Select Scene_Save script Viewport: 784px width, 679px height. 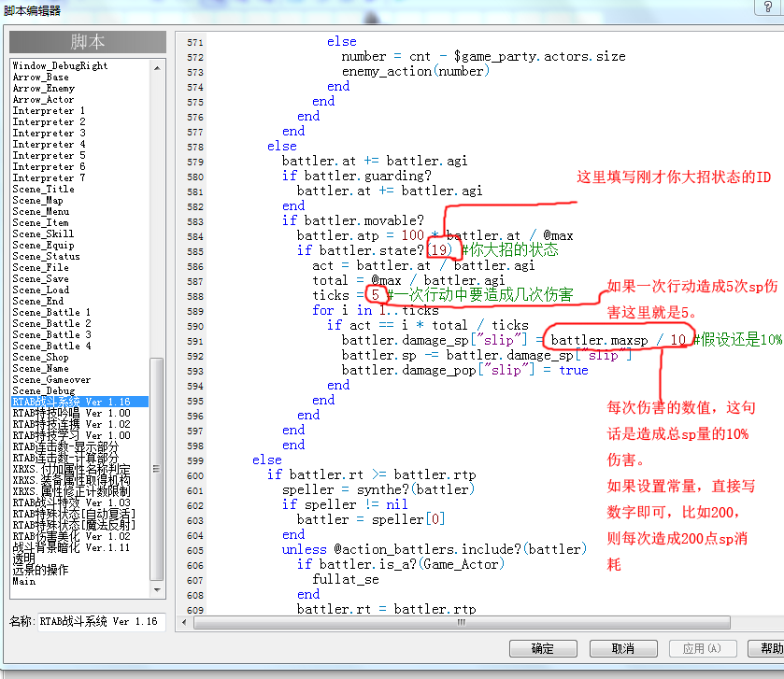40,279
